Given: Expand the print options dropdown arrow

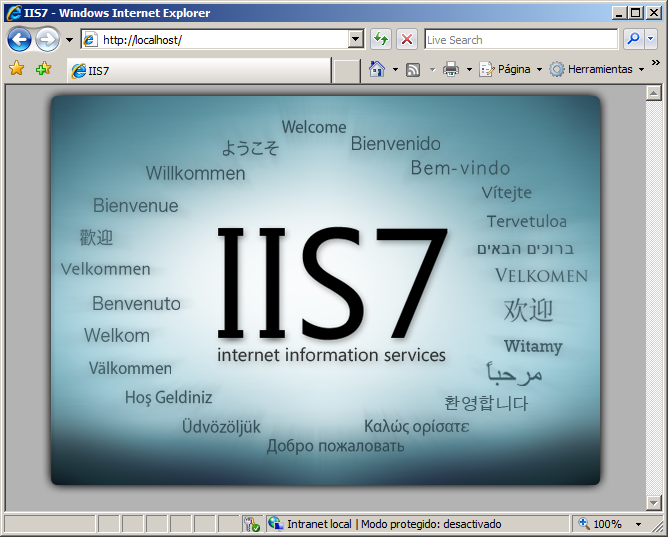Looking at the screenshot, I should click(469, 69).
